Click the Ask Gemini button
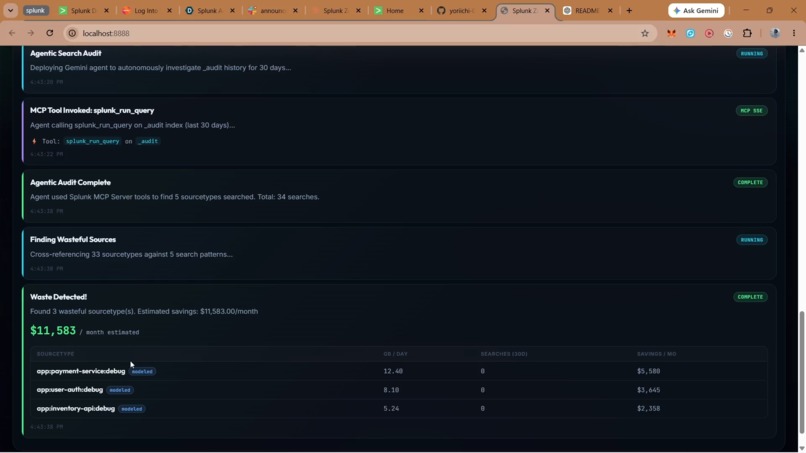 tap(696, 10)
